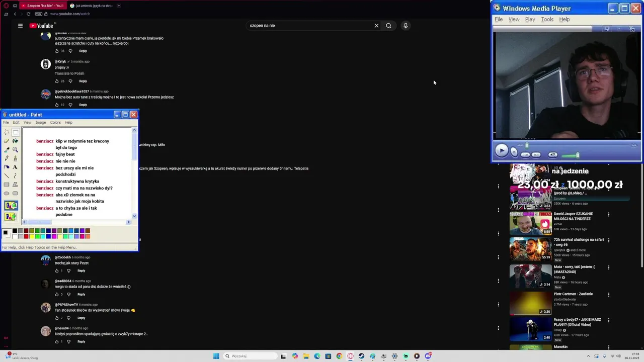The width and height of the screenshot is (644, 362).
Task: Go to the YouTube home logo
Action: 42,26
